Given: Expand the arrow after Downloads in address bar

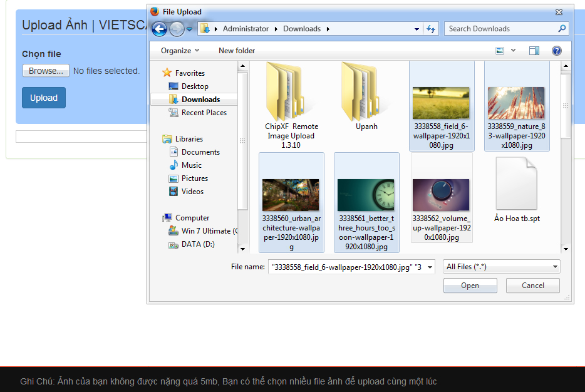Looking at the screenshot, I should click(328, 29).
